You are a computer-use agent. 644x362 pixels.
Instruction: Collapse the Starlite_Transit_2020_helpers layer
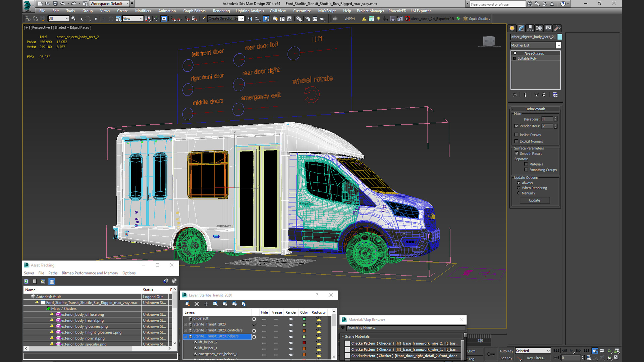[x=185, y=337]
